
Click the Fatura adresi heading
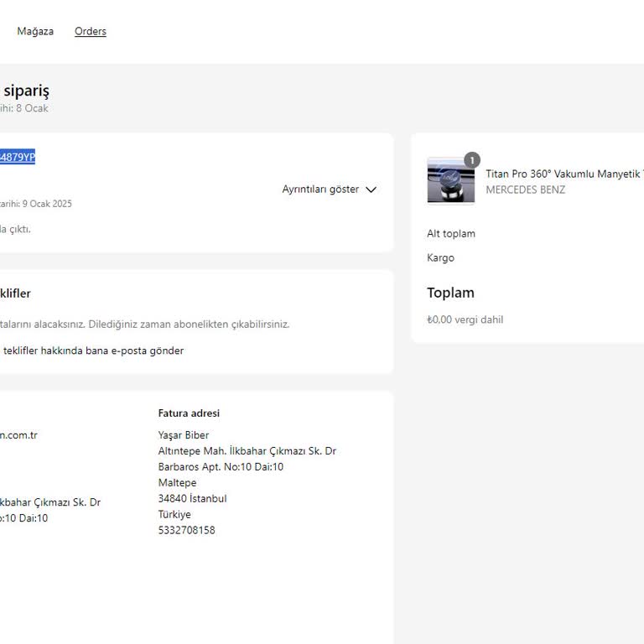pos(189,413)
